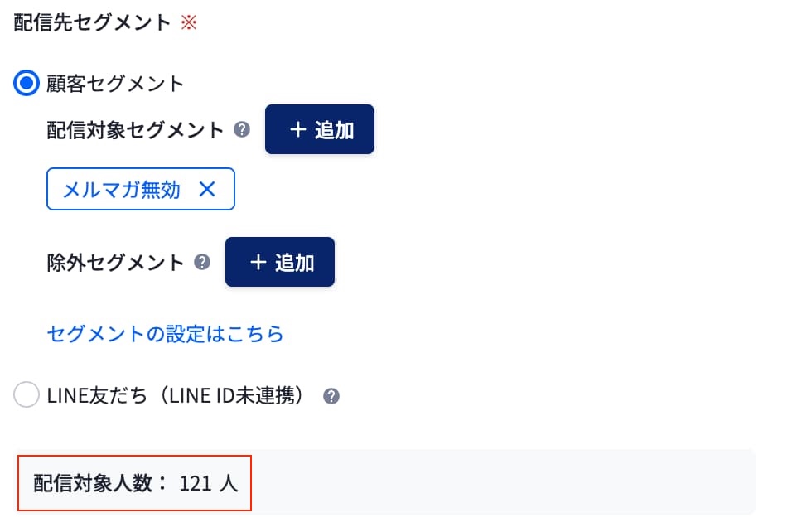Add a segment under 配信対象セグメント
The image size is (797, 532).
click(x=320, y=130)
